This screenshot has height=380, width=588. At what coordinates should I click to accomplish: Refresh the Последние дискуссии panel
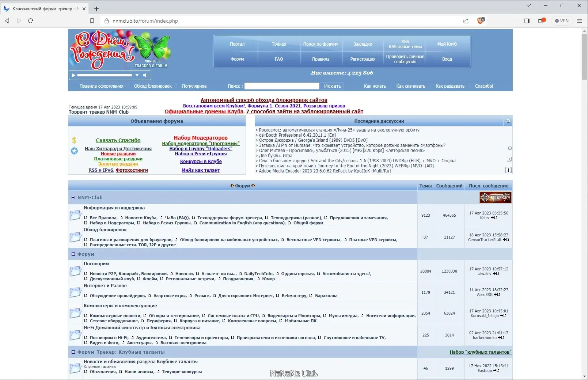tap(508, 121)
